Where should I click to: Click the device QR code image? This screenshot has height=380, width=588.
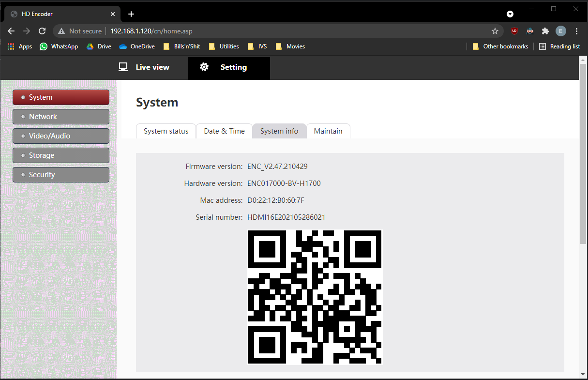click(x=315, y=297)
